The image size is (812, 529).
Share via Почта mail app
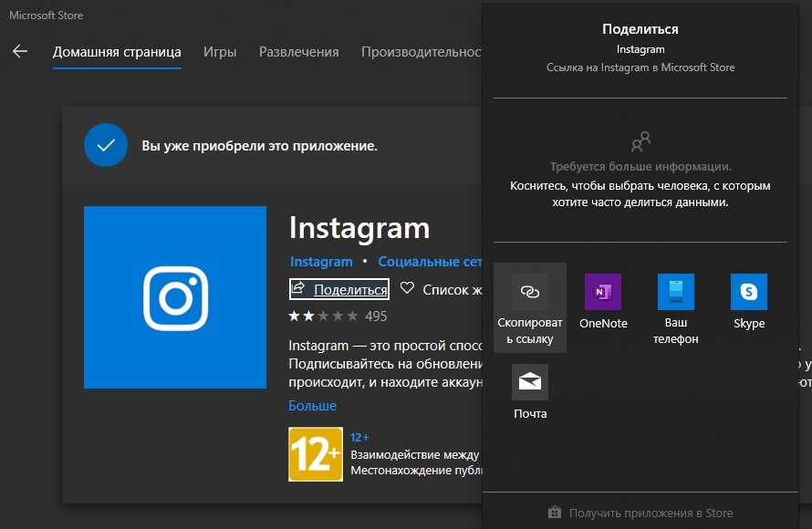530,392
